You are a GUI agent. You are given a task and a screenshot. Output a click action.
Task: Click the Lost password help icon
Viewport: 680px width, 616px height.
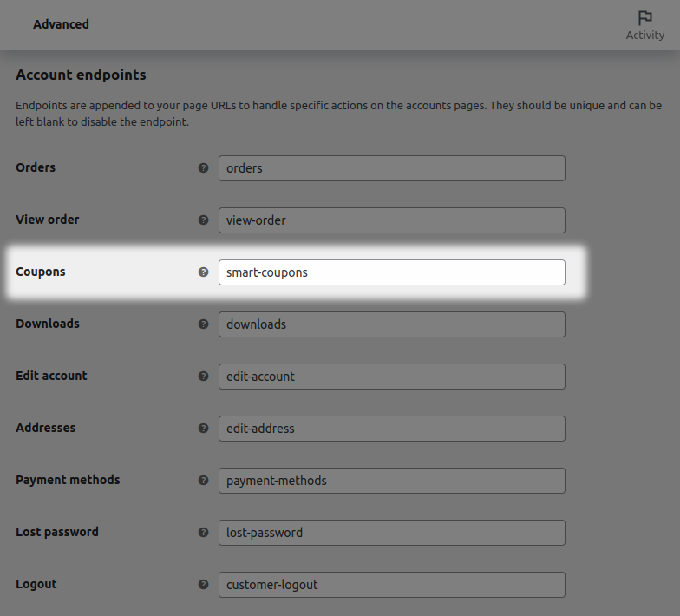[x=203, y=533]
